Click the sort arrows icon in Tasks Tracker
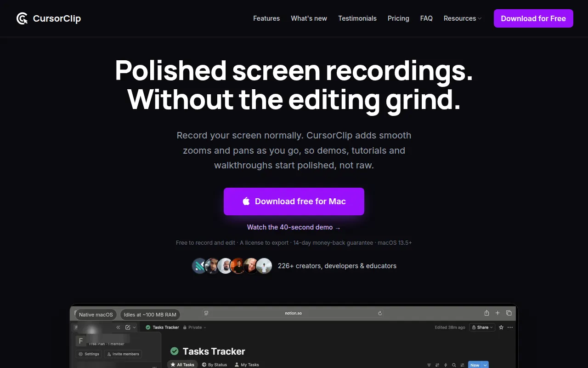588x368 pixels. point(437,365)
